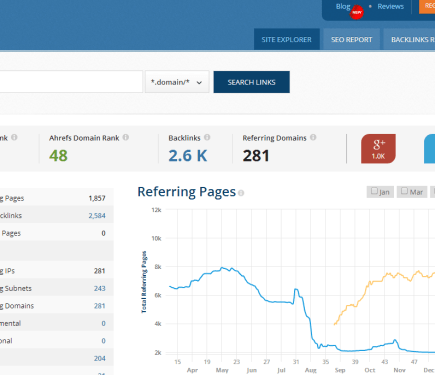Show info for Ahrefs Domain Rank
Viewport: 435px width, 375px height.
click(126, 137)
